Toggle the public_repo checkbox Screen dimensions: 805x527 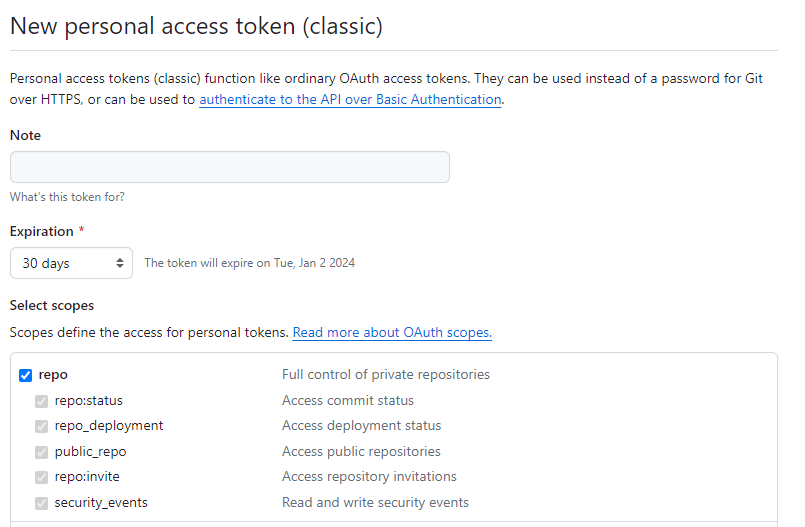coord(42,452)
